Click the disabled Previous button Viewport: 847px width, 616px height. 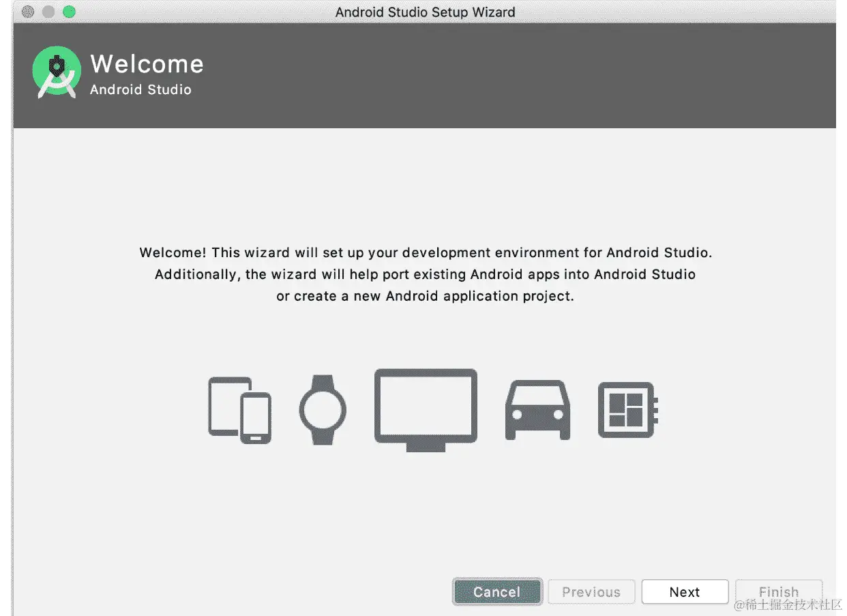(x=591, y=592)
